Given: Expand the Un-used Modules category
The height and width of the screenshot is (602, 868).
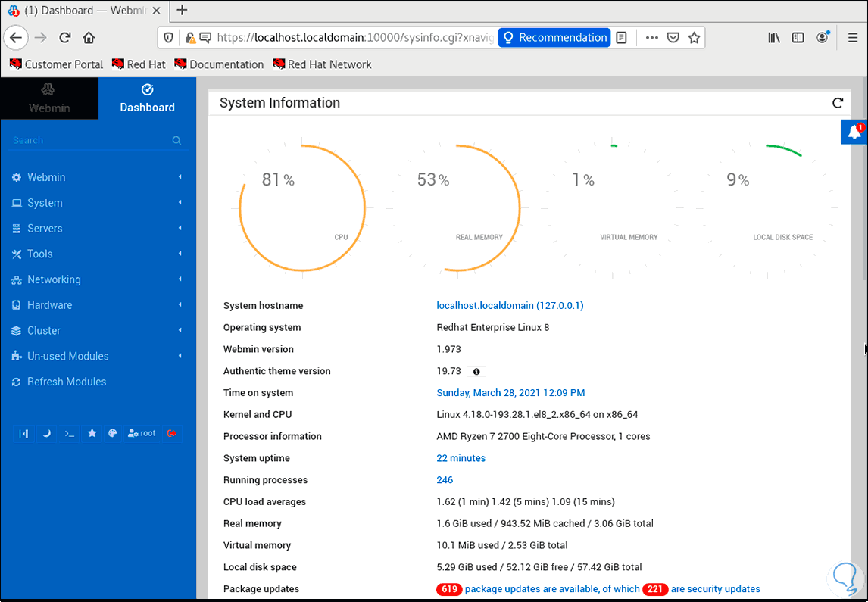Looking at the screenshot, I should (x=98, y=356).
